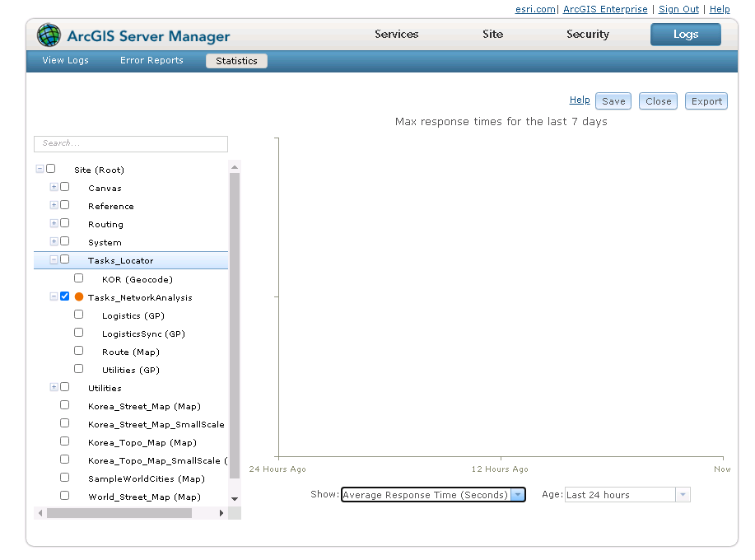755x560 pixels.
Task: Click the service Search field
Action: [130, 143]
